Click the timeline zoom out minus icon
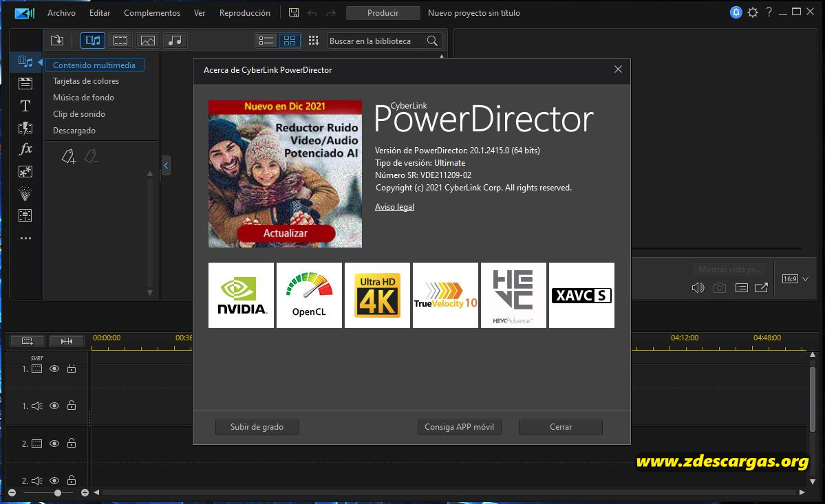This screenshot has width=825, height=504. coord(12,493)
